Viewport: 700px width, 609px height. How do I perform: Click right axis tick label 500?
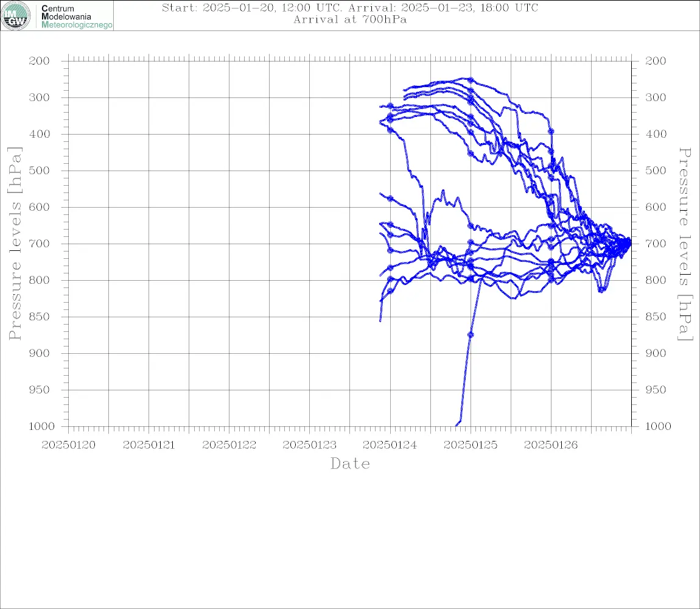(656, 171)
